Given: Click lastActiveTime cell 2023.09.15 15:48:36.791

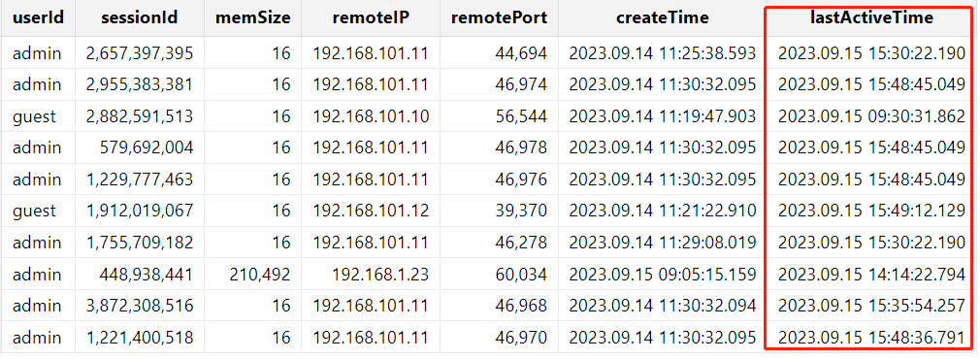Looking at the screenshot, I should [872, 337].
